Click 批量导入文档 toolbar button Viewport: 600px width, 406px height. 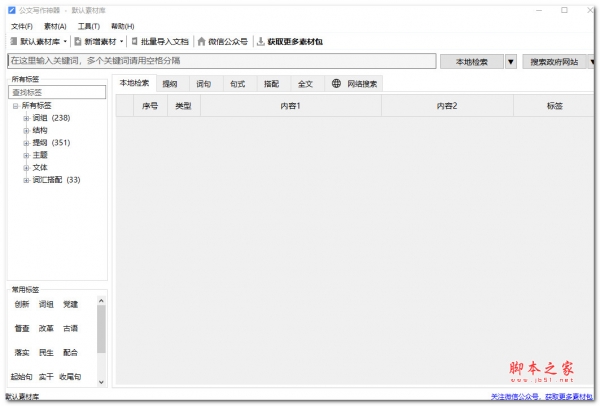[160, 41]
